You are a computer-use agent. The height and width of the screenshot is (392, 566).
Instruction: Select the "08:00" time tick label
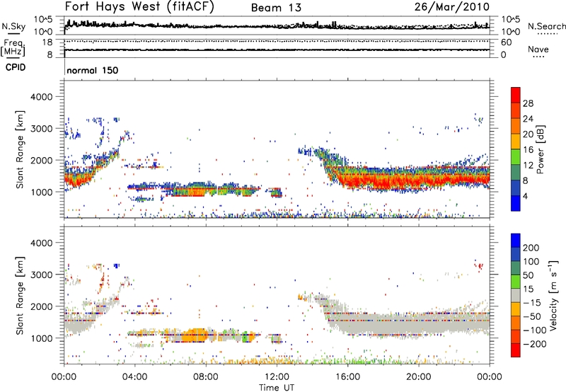click(206, 377)
